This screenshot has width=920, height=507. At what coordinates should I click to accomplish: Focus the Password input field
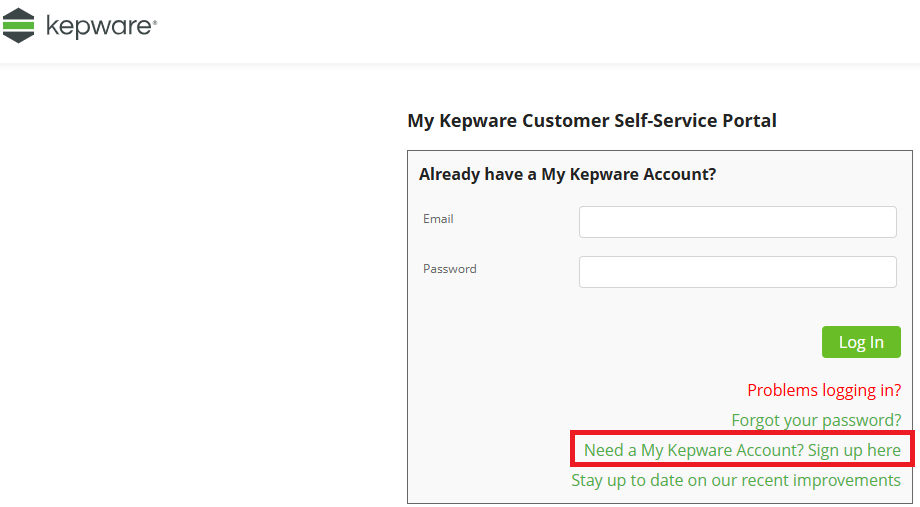[738, 272]
